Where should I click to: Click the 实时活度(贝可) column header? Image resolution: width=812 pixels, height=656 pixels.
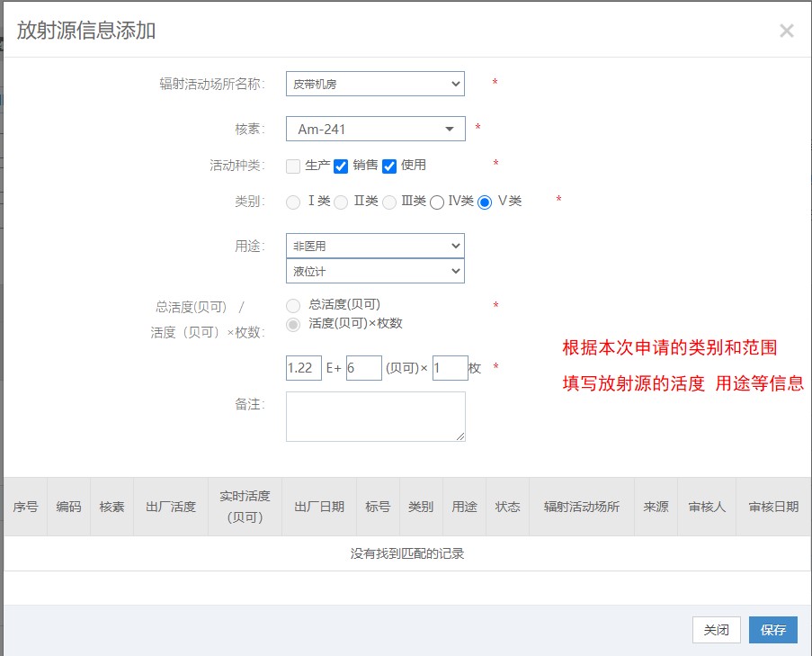[245, 507]
